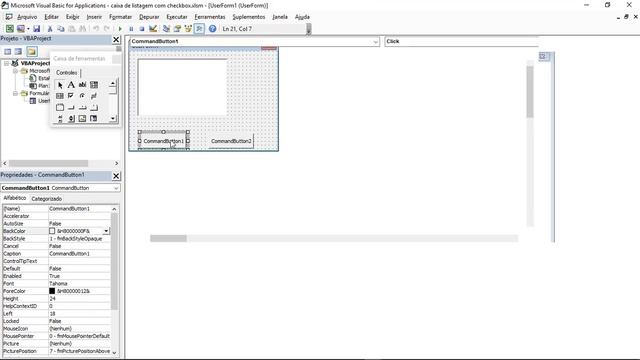
Task: Collapse the VBAProject root tree node
Action: click(x=7, y=63)
